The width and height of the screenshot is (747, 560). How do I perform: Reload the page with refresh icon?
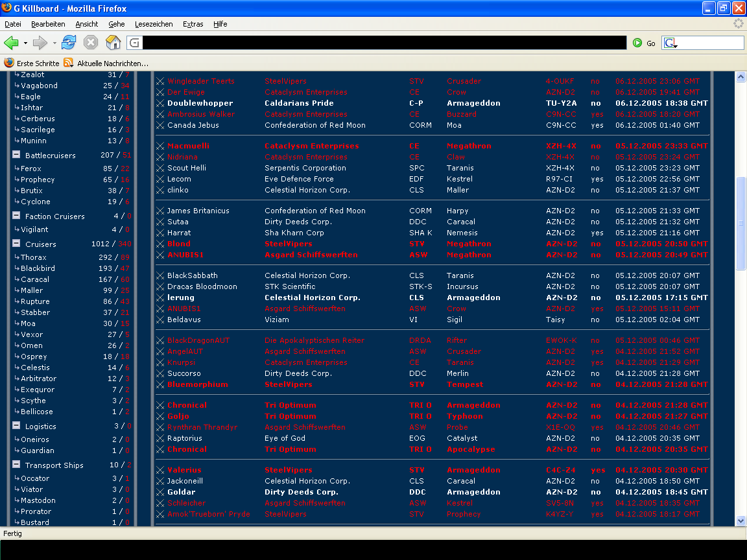point(69,43)
